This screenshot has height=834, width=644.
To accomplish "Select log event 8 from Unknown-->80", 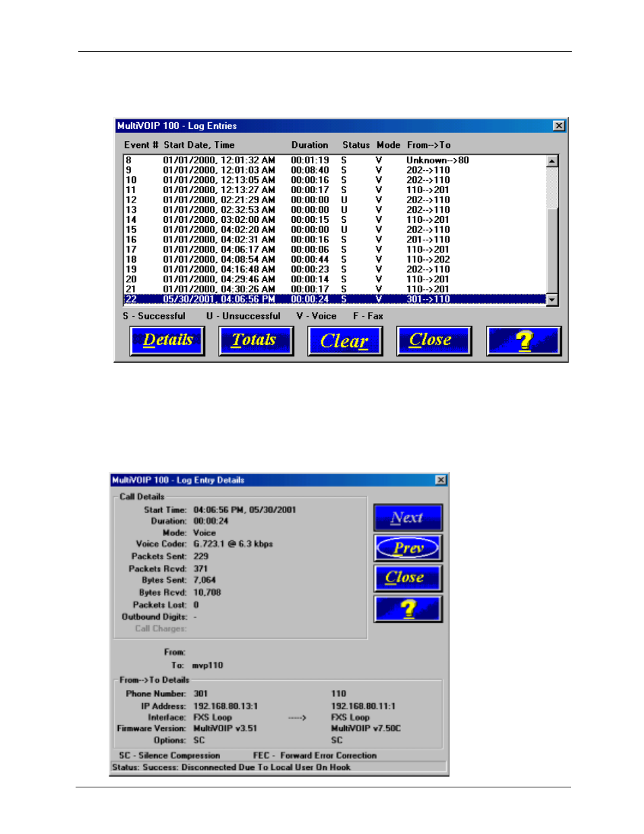I will [335, 160].
